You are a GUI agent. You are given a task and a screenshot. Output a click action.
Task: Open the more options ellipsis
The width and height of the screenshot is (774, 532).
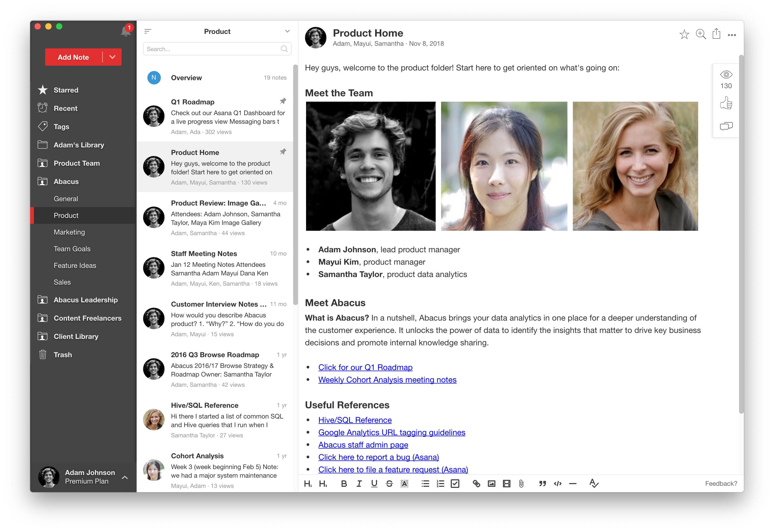pyautogui.click(x=732, y=35)
